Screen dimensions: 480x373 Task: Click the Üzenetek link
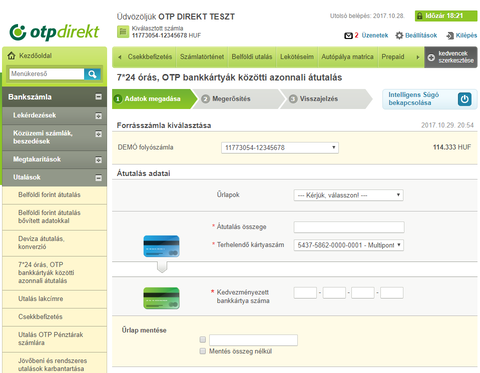(375, 35)
